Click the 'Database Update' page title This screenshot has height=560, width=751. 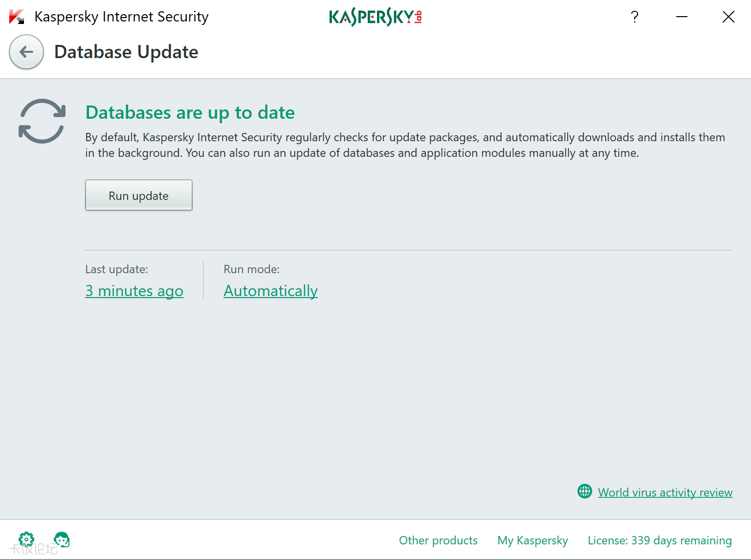point(126,52)
